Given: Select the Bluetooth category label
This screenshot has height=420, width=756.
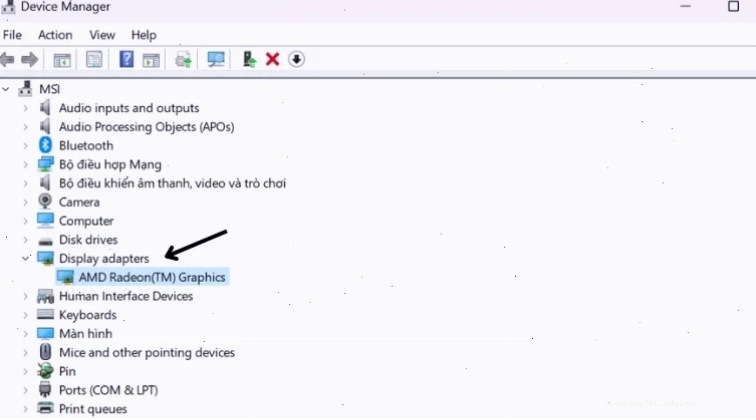Looking at the screenshot, I should pyautogui.click(x=86, y=146).
